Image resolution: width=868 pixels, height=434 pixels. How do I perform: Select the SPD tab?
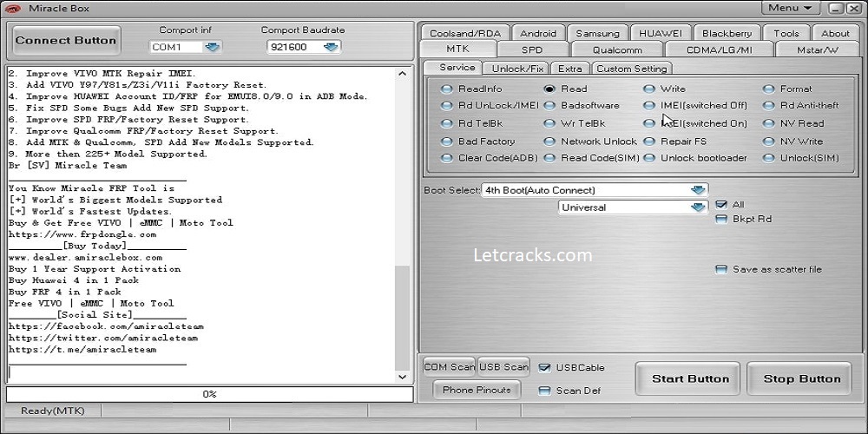pyautogui.click(x=532, y=49)
